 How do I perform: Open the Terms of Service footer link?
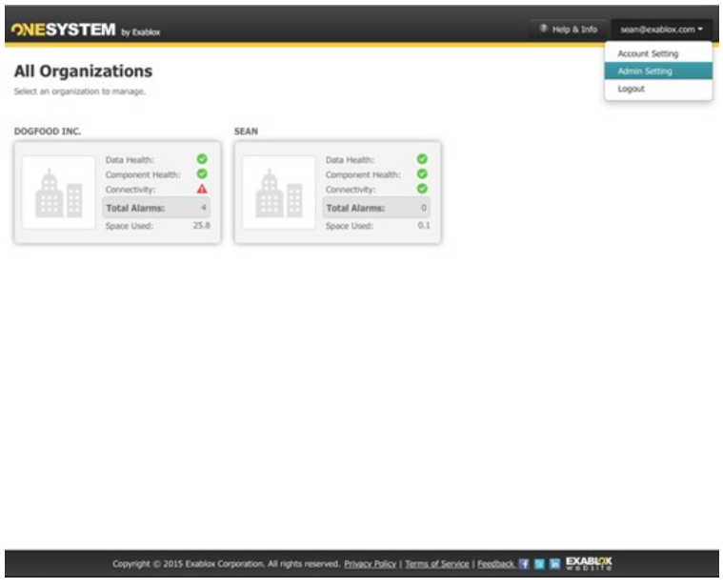436,564
